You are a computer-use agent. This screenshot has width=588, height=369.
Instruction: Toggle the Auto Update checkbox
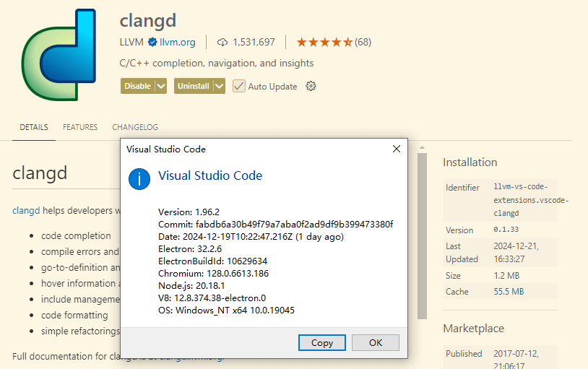239,86
